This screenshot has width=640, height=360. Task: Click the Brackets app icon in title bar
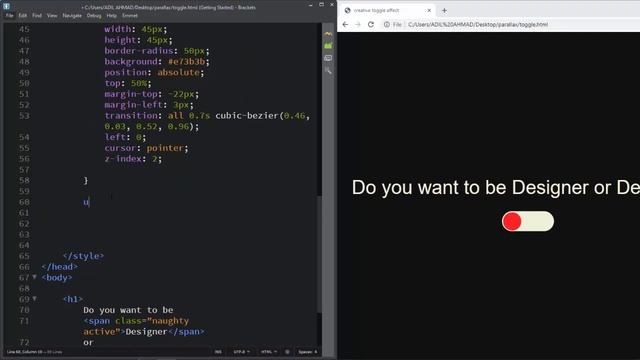[6, 6]
